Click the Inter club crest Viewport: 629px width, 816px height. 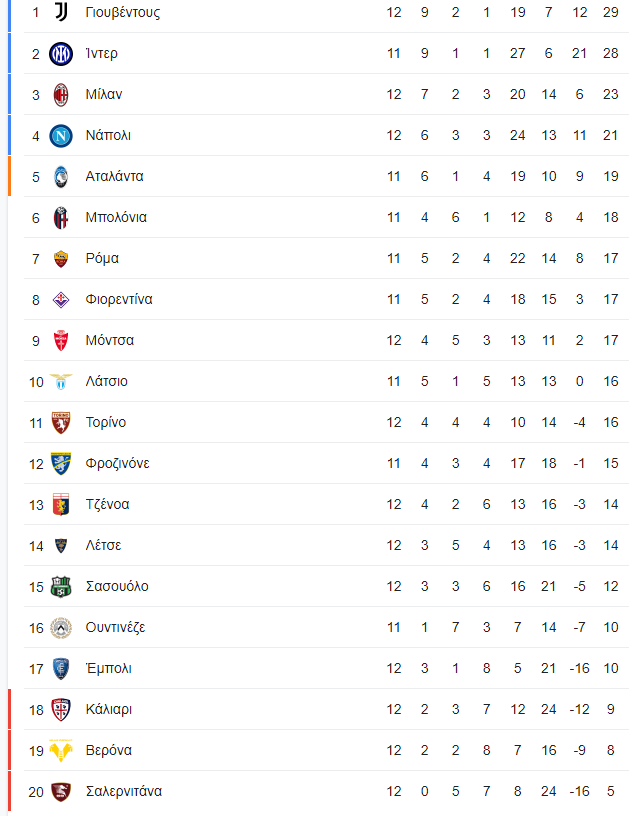pyautogui.click(x=61, y=53)
